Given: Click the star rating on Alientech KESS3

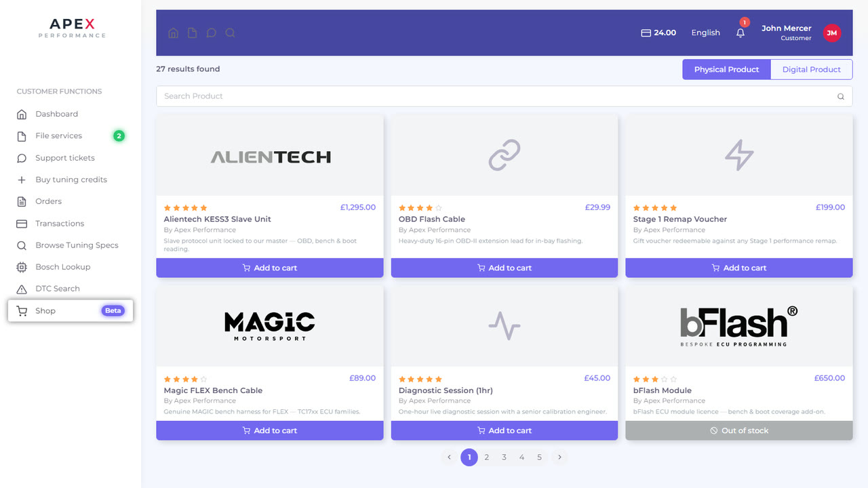Looking at the screenshot, I should point(186,208).
